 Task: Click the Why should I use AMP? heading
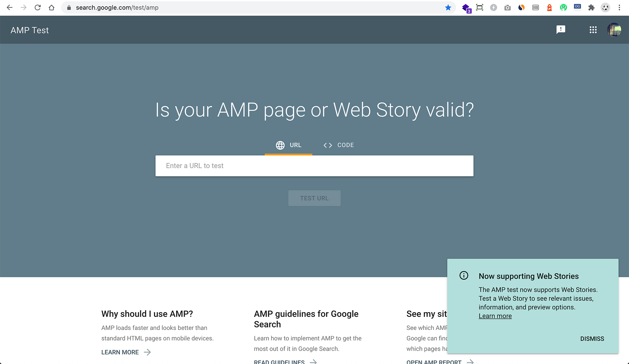pos(147,314)
